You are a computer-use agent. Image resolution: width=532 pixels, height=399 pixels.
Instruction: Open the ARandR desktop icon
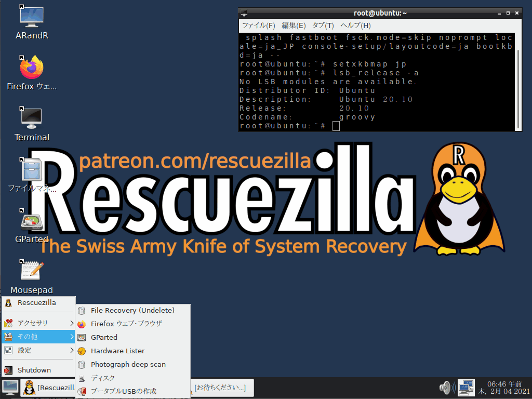click(x=32, y=22)
